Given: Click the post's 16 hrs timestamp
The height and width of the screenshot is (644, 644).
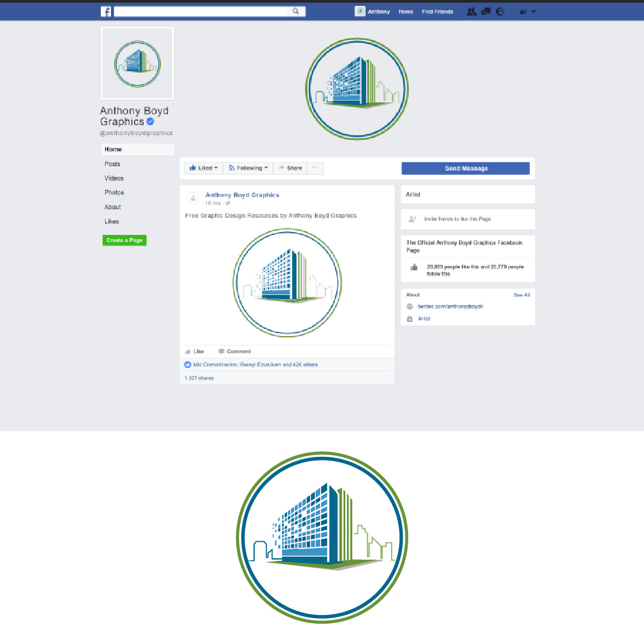Looking at the screenshot, I should tap(213, 203).
